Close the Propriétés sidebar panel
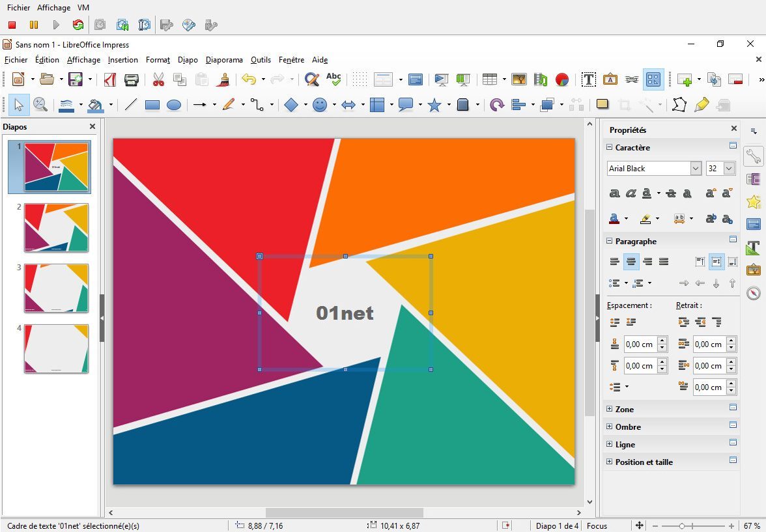This screenshot has height=532, width=766. (734, 129)
